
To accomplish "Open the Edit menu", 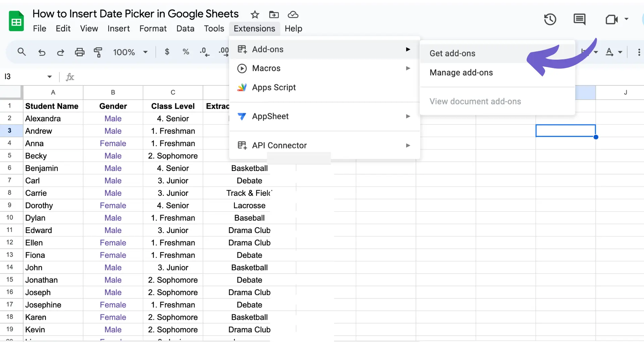I will coord(63,28).
